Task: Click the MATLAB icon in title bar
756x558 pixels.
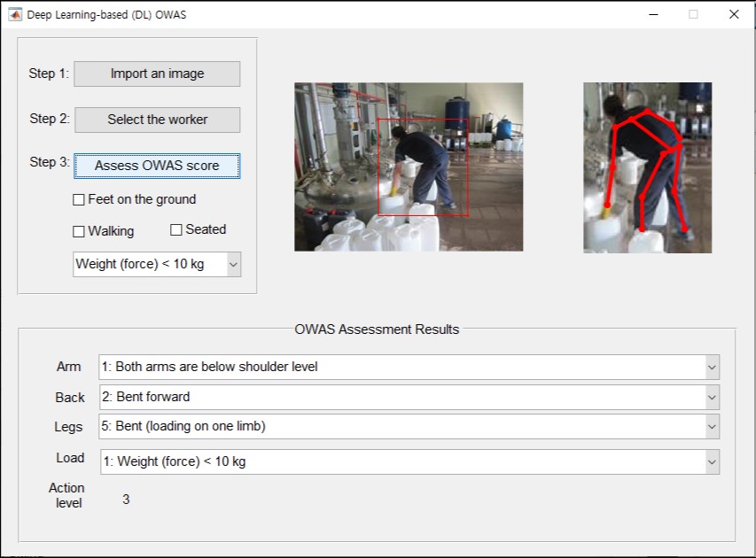Action: point(15,14)
